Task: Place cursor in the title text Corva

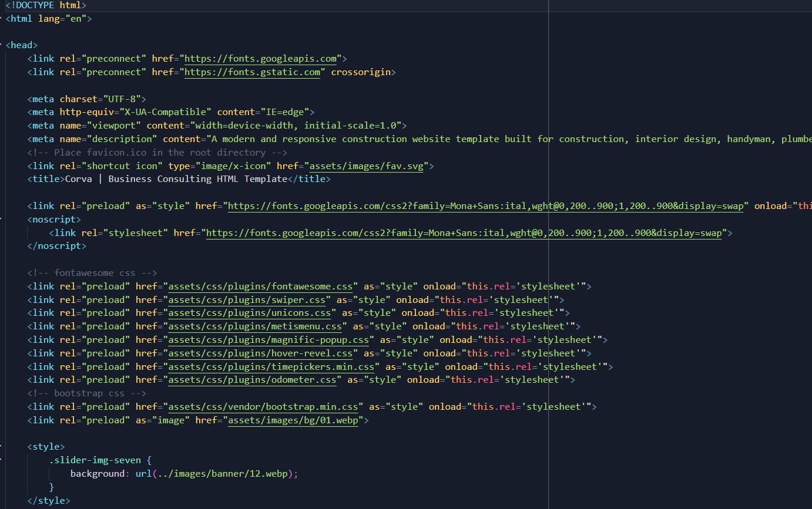Action: [x=76, y=179]
